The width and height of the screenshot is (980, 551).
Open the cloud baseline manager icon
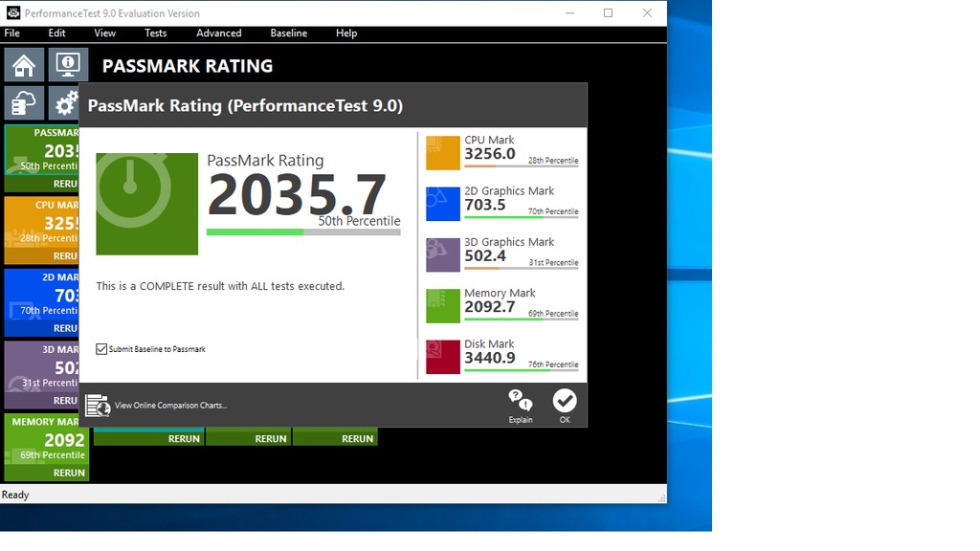[24, 102]
